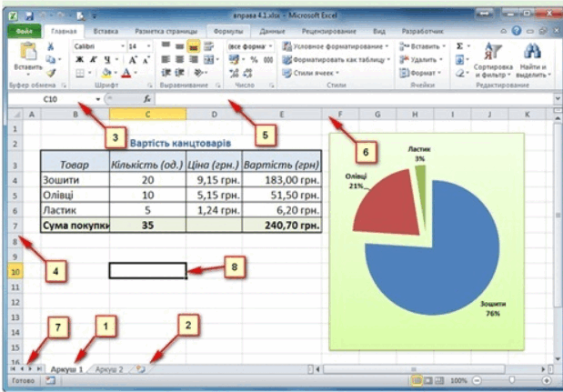This screenshot has width=563, height=392.
Task: Click the merge and center icon
Action: 209,60
